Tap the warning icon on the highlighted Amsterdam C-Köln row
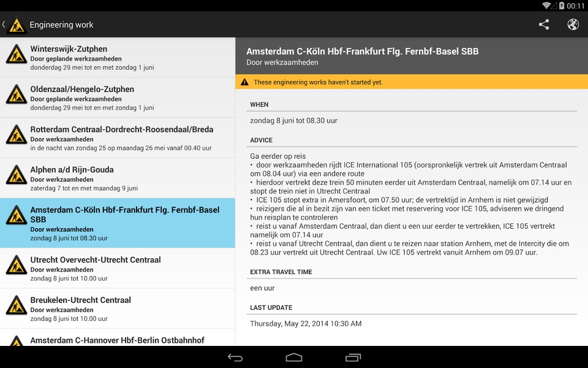This screenshot has width=588, height=368. [x=17, y=215]
